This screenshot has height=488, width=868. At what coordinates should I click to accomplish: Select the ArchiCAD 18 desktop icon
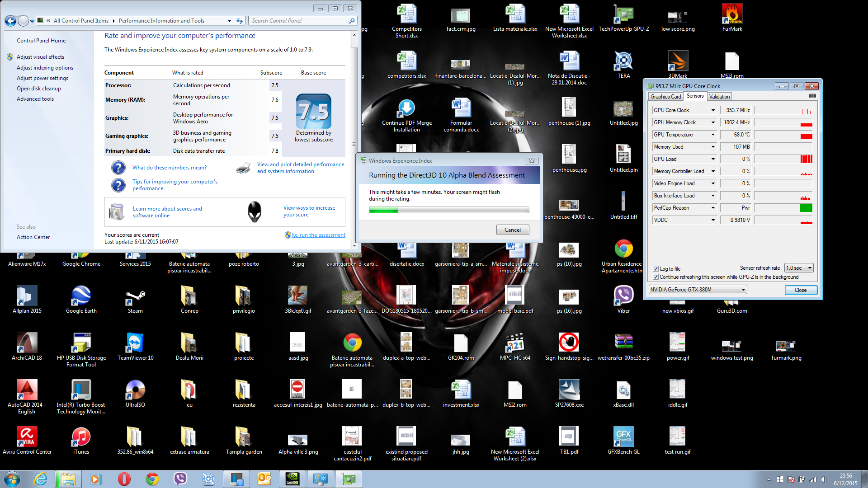pyautogui.click(x=27, y=347)
